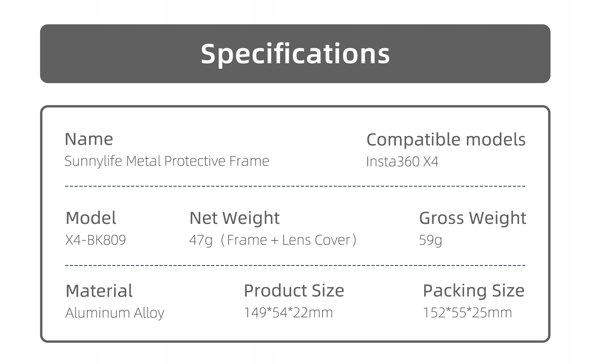The height and width of the screenshot is (364, 589).
Task: Click the Specifications header banner
Action: pyautogui.click(x=295, y=54)
